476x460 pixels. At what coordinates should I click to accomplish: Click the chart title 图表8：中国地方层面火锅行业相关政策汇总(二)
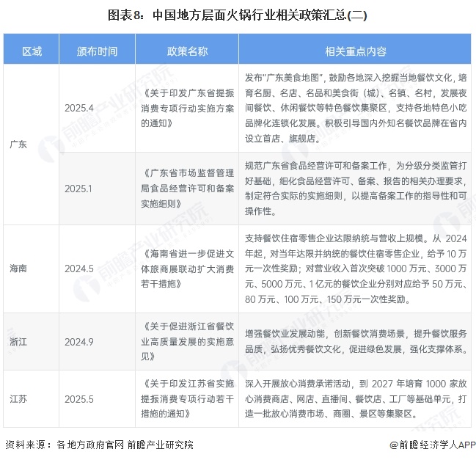[x=238, y=15]
